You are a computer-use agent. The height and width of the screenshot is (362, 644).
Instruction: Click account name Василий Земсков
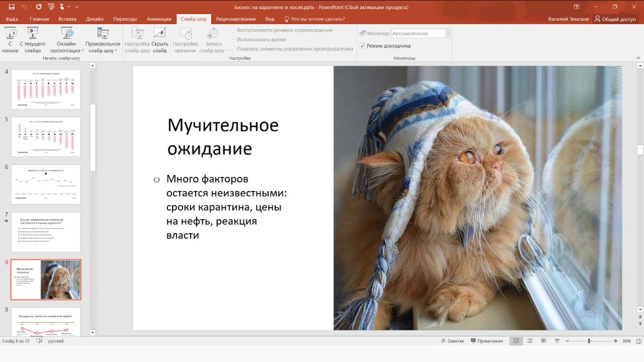tap(568, 19)
